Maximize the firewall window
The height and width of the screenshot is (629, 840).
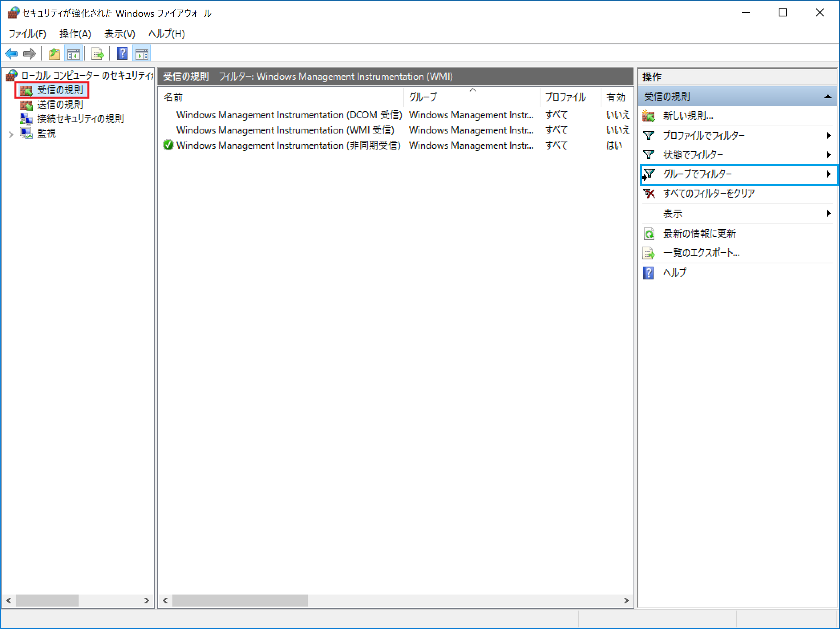pyautogui.click(x=782, y=13)
